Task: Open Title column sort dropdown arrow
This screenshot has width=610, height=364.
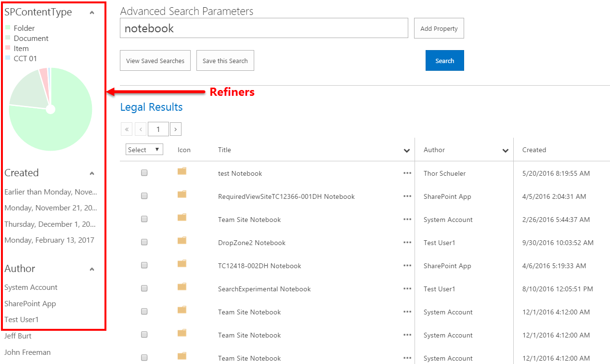Action: pyautogui.click(x=407, y=151)
